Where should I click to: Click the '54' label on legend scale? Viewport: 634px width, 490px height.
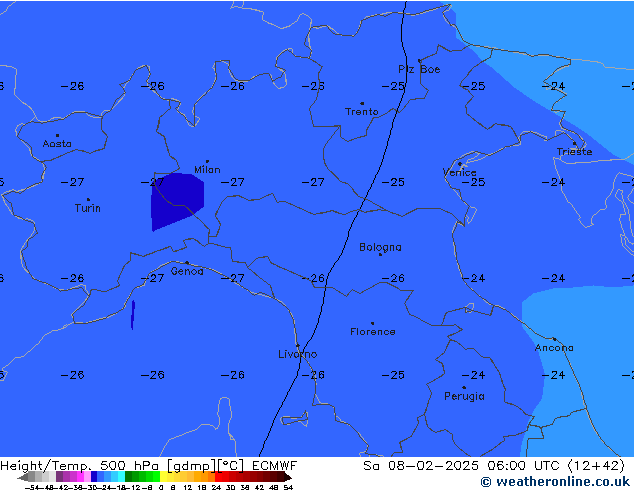pyautogui.click(x=288, y=487)
